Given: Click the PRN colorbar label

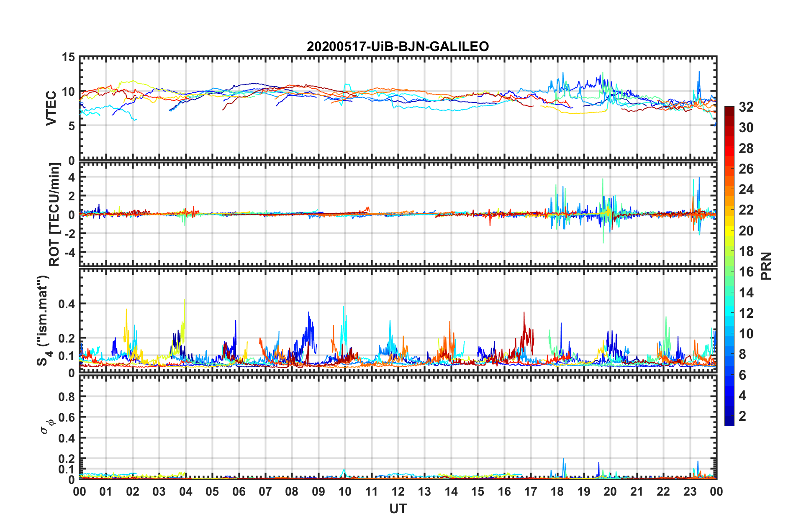Looking at the screenshot, I should tap(766, 266).
